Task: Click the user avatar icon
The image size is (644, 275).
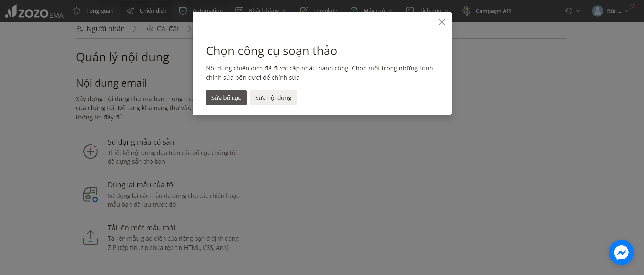Action: (597, 11)
